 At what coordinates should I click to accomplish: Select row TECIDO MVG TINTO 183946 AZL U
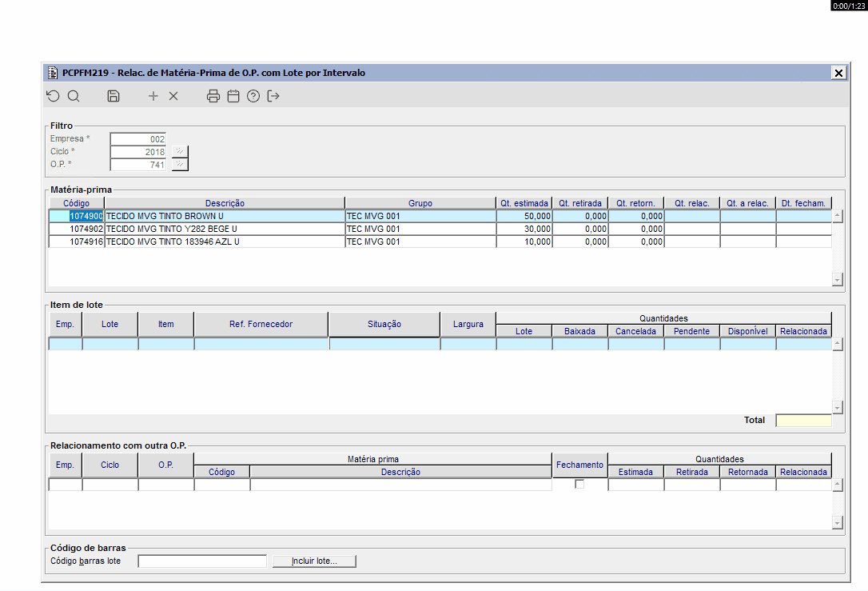pyautogui.click(x=440, y=242)
